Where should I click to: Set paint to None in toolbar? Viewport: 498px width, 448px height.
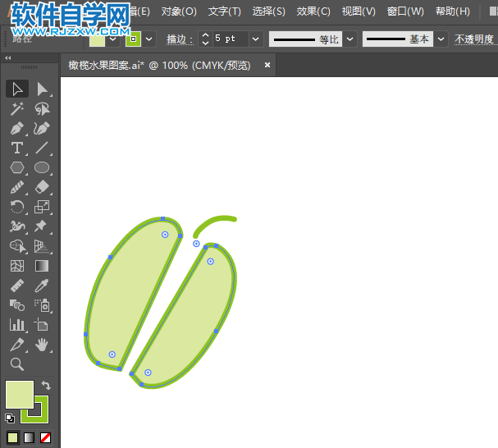coord(46,437)
